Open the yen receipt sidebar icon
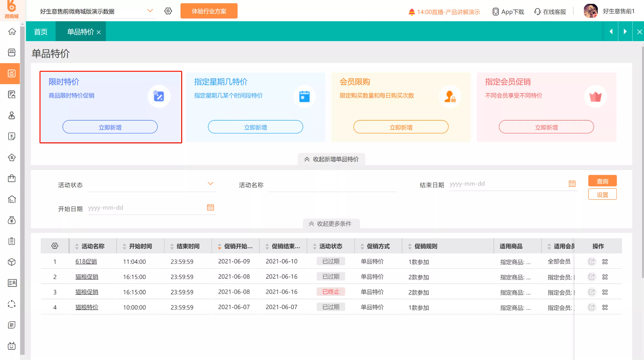This screenshot has width=644, height=360. (12, 136)
